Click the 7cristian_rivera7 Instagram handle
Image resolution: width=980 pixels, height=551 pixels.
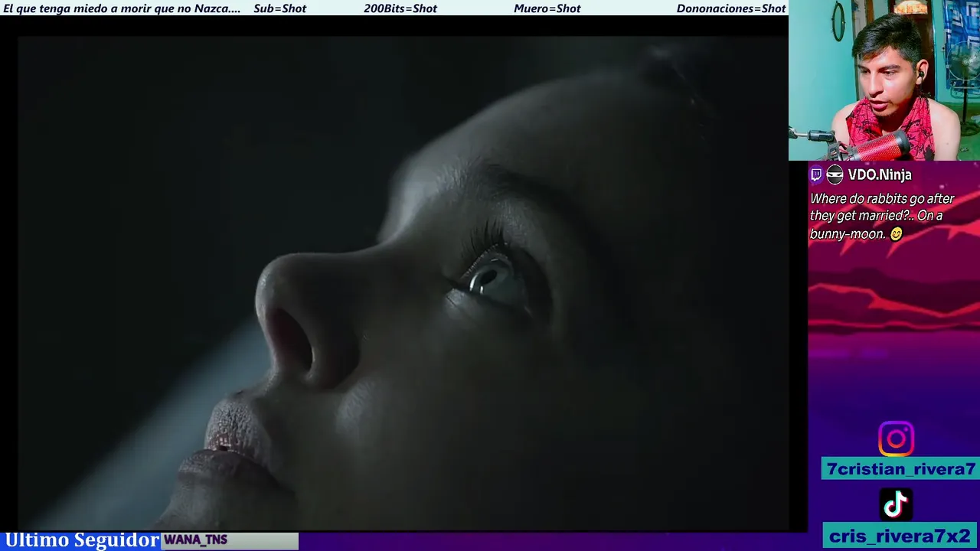(x=900, y=469)
